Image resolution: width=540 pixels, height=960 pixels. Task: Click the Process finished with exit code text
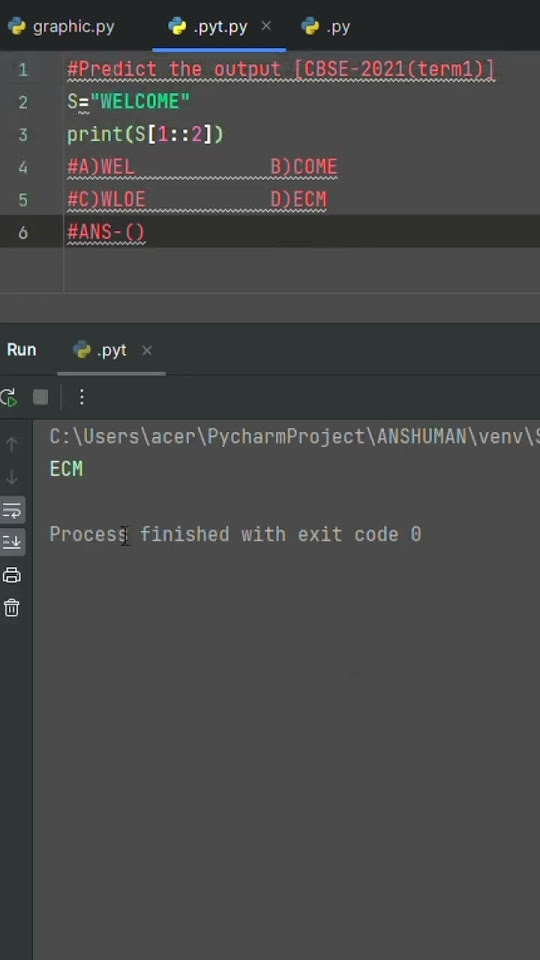tap(235, 534)
